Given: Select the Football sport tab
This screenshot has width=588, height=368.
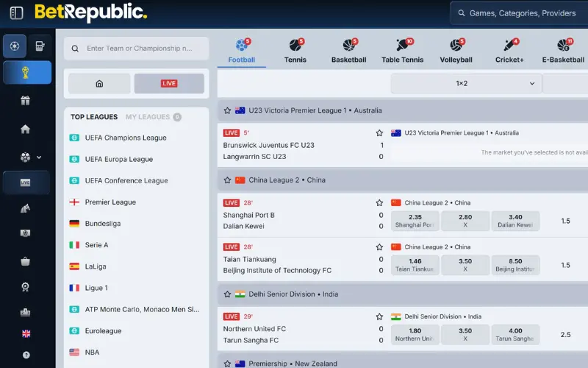Looking at the screenshot, I should tap(242, 51).
